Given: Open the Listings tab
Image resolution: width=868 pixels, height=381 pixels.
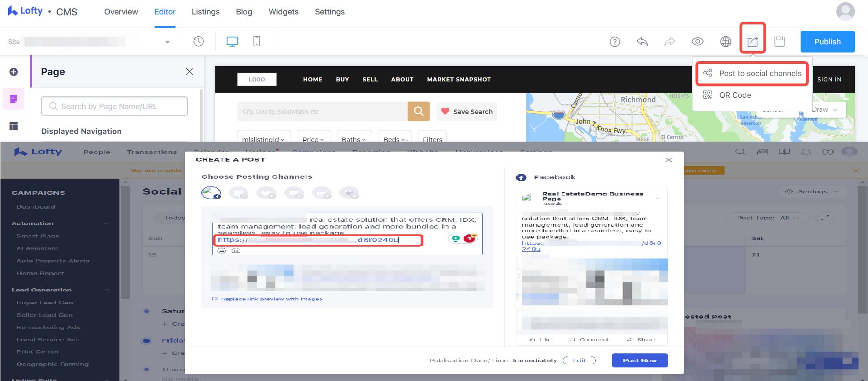Looking at the screenshot, I should [205, 12].
